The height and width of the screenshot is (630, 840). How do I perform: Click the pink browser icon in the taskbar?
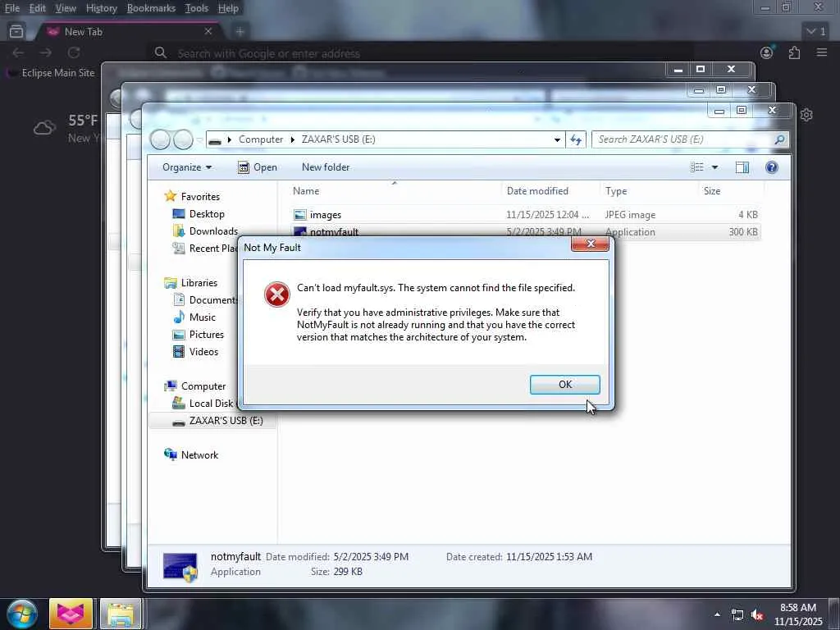[71, 614]
